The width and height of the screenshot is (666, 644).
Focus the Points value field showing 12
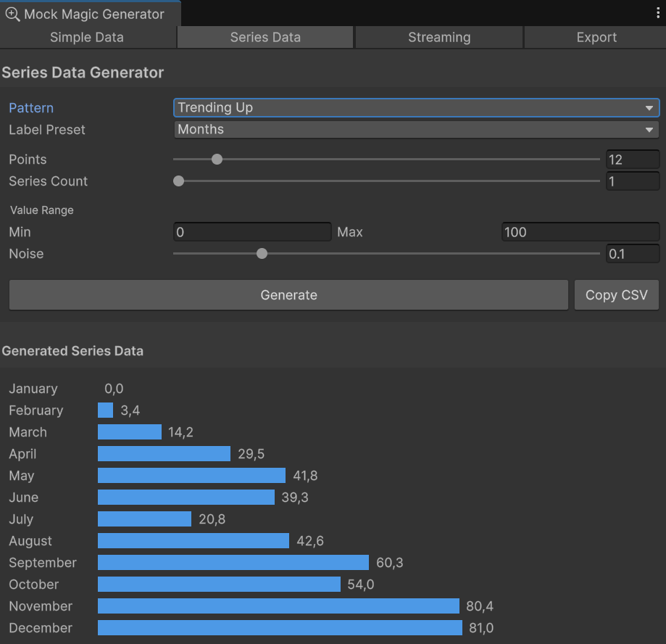633,160
